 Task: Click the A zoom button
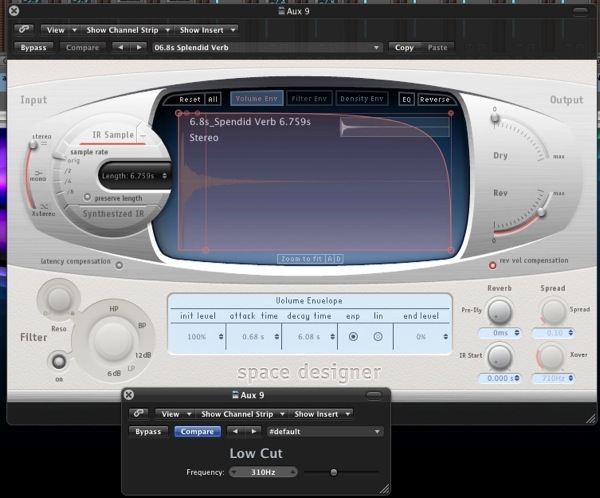point(329,259)
